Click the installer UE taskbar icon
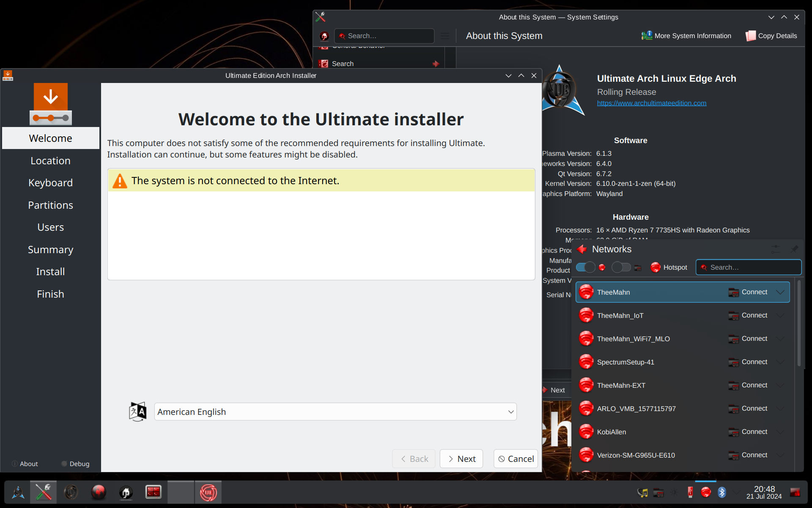The height and width of the screenshot is (508, 812). (x=208, y=492)
